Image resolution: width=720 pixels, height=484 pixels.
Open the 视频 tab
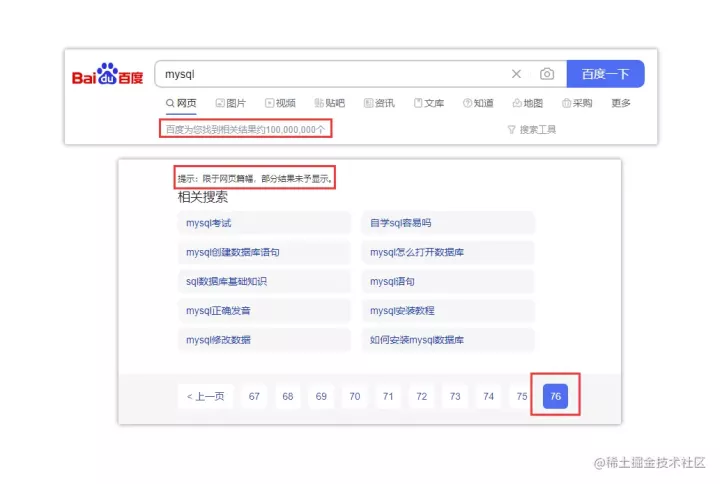click(280, 103)
